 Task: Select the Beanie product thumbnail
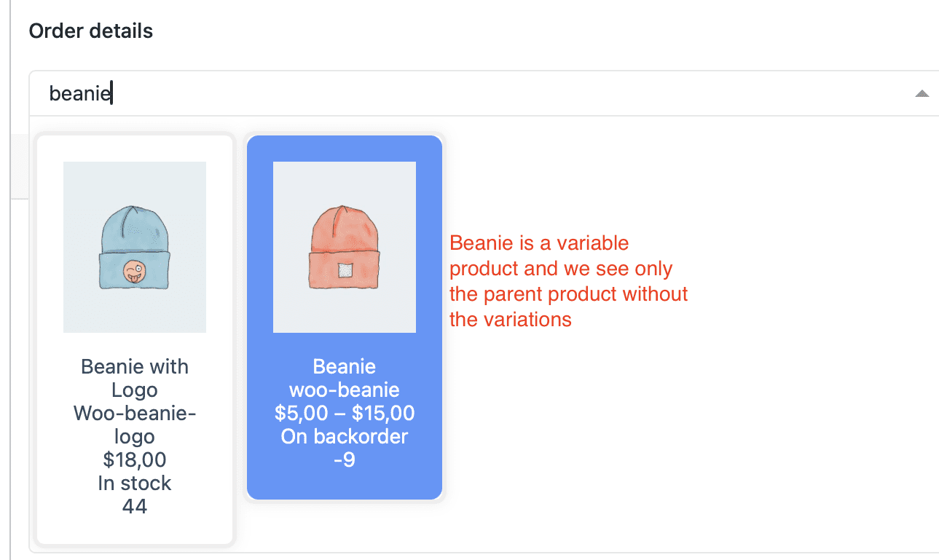(x=343, y=247)
